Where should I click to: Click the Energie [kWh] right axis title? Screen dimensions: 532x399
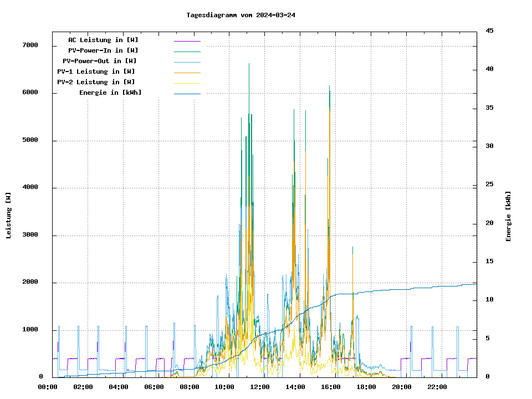tap(509, 216)
